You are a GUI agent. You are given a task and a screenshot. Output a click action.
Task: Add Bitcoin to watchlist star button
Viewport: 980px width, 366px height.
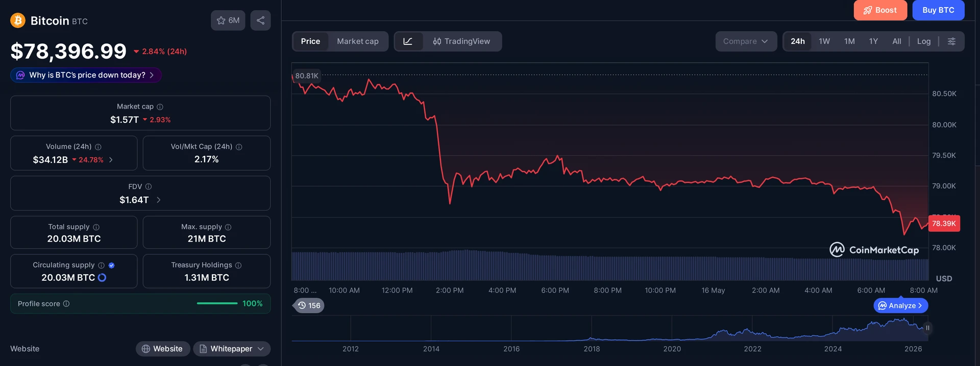(228, 20)
